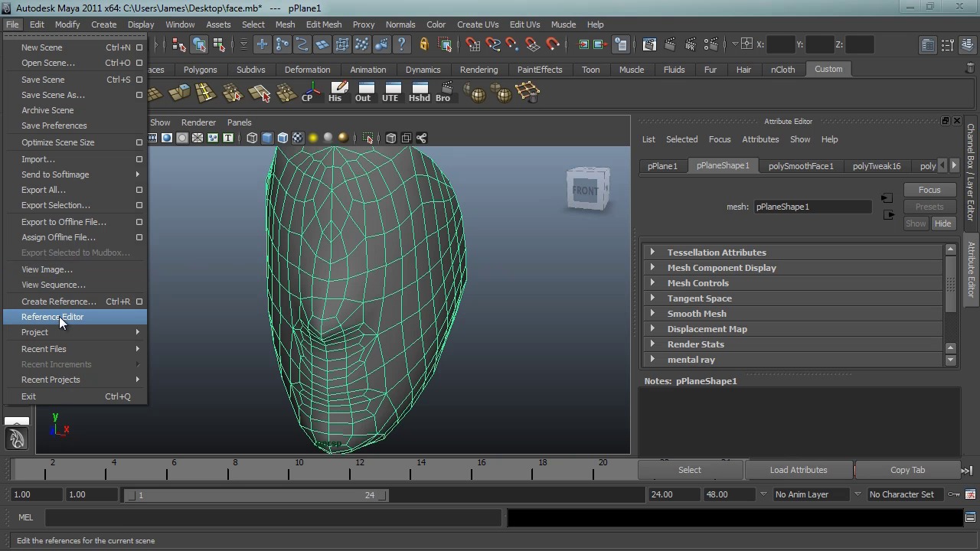Toggle Tool Settings icon at top right
Screen dimensions: 980x551
point(948,45)
